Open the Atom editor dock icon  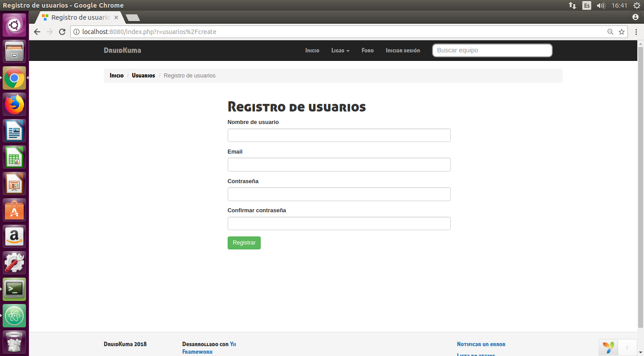(15, 316)
